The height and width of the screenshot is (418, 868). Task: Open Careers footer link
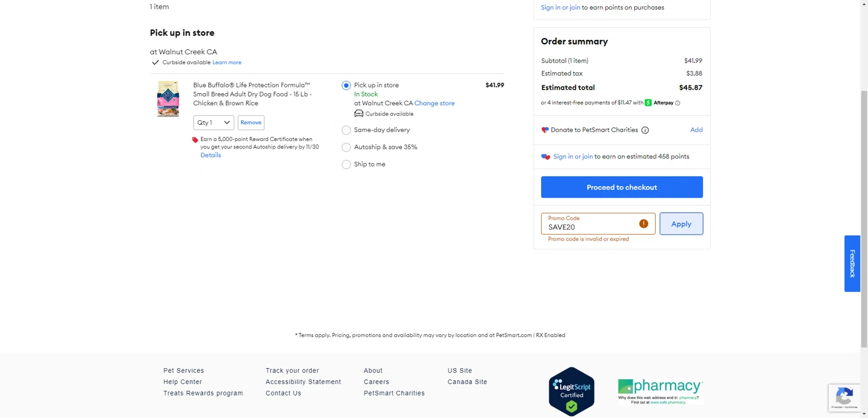pyautogui.click(x=376, y=382)
